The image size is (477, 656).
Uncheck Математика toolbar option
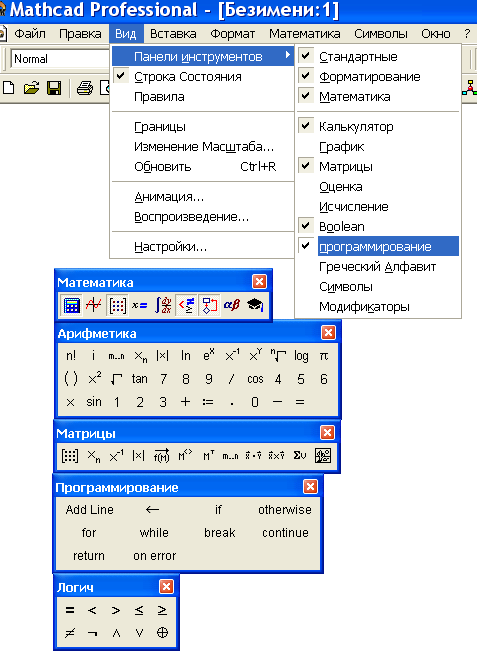tap(378, 97)
